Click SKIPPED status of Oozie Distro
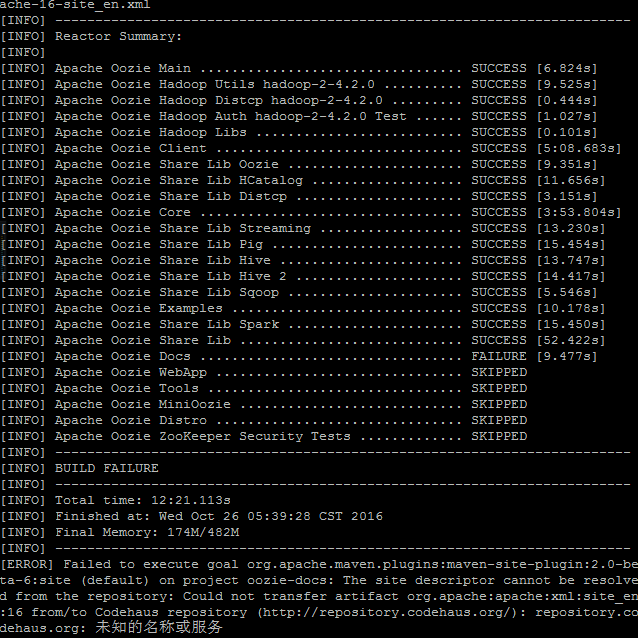Screen dimensions: 638x638 click(x=499, y=420)
